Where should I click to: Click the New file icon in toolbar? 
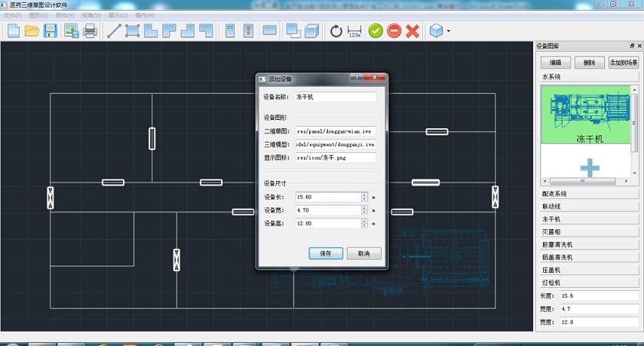pyautogui.click(x=14, y=31)
